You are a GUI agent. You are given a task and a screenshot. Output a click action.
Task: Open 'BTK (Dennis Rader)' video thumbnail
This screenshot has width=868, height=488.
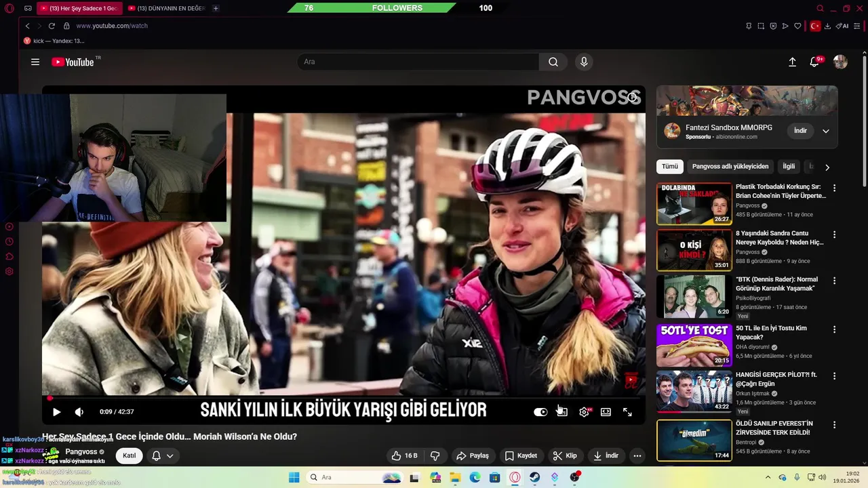pos(694,296)
